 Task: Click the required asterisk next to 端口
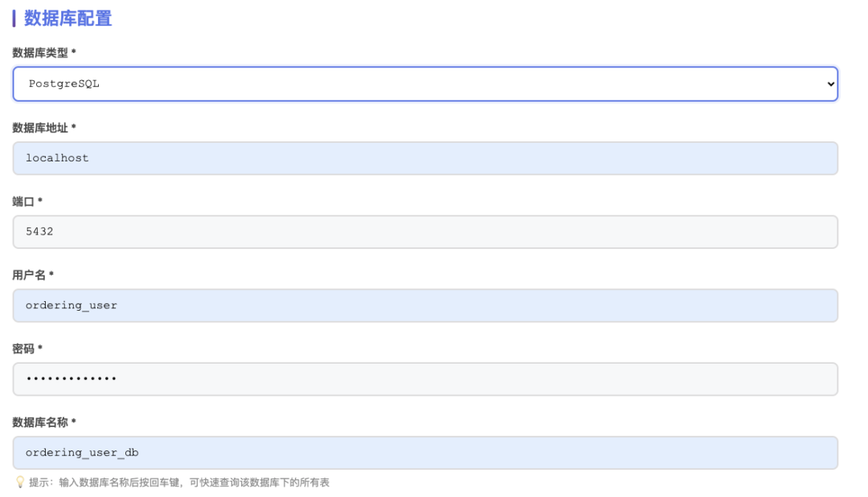tap(40, 202)
